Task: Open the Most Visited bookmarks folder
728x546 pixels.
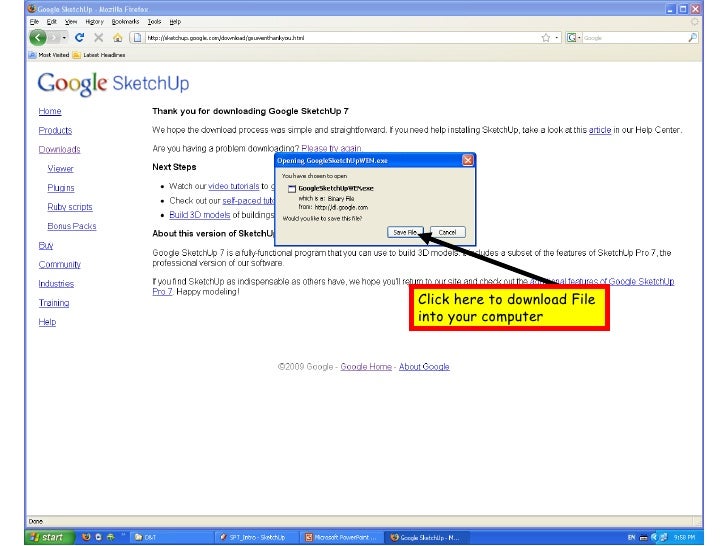Action: (x=49, y=55)
